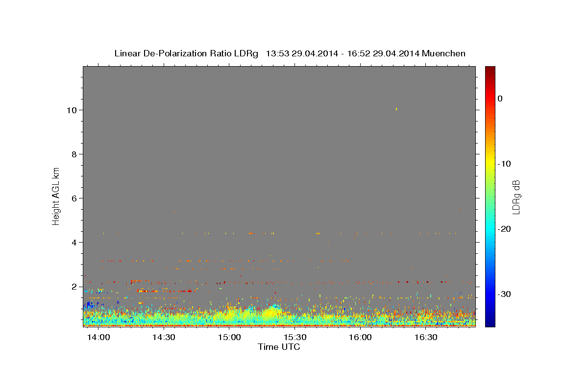This screenshot has width=588, height=392.
Task: Click the blue -30 dB colorbar region
Action: (x=490, y=294)
